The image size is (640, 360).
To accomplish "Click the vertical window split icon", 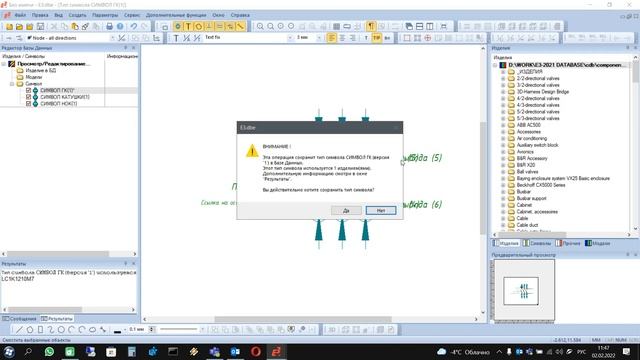I will (430, 27).
